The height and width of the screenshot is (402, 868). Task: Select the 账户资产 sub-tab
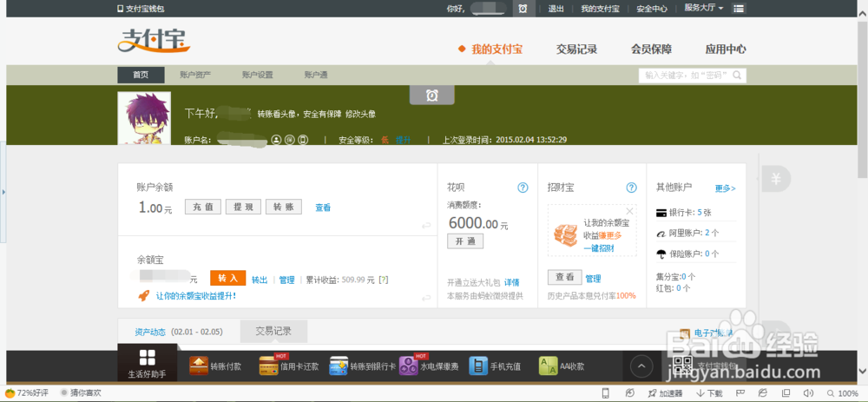coord(195,75)
